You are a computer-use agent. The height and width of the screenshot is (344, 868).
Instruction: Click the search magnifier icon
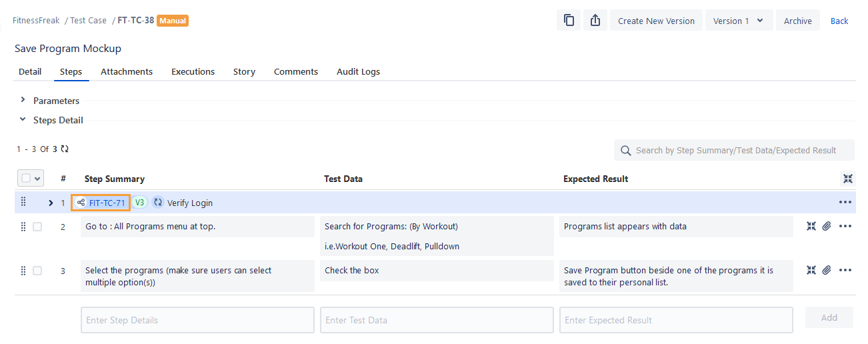point(625,151)
